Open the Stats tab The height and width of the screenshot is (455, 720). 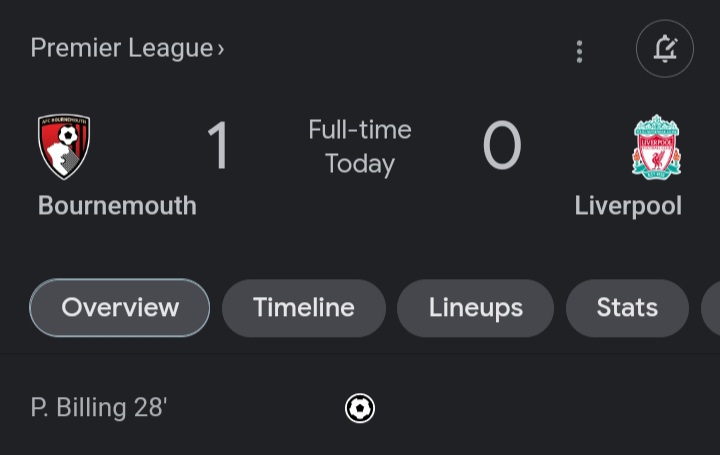pos(627,308)
